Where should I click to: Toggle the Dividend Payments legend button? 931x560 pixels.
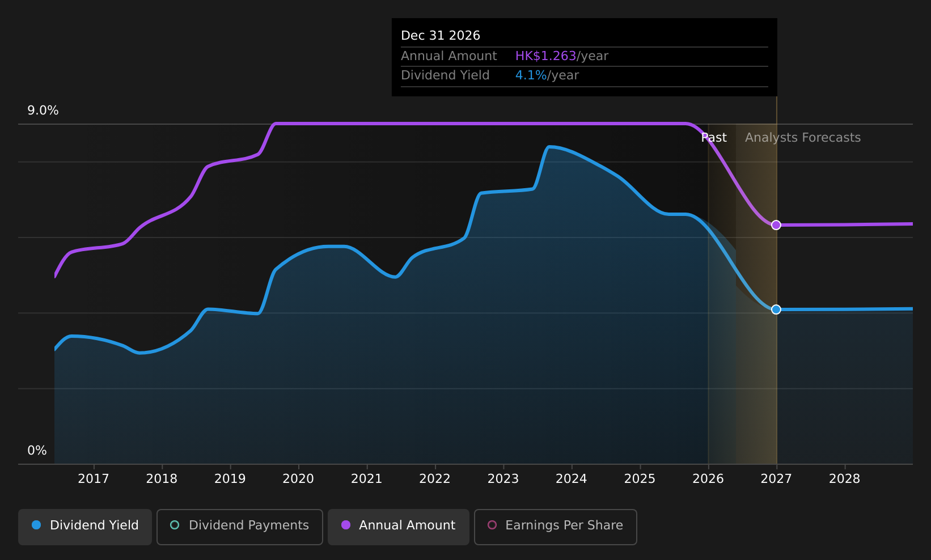240,527
